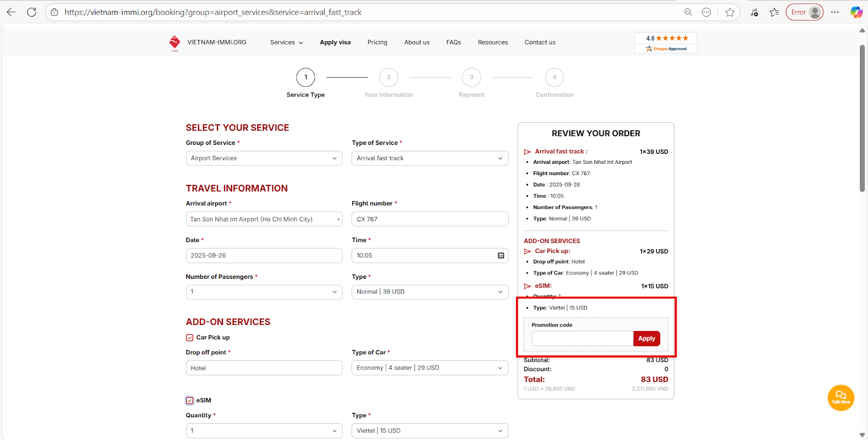The height and width of the screenshot is (440, 868).
Task: Uncheck the Car Pick up checkbox
Action: click(190, 337)
